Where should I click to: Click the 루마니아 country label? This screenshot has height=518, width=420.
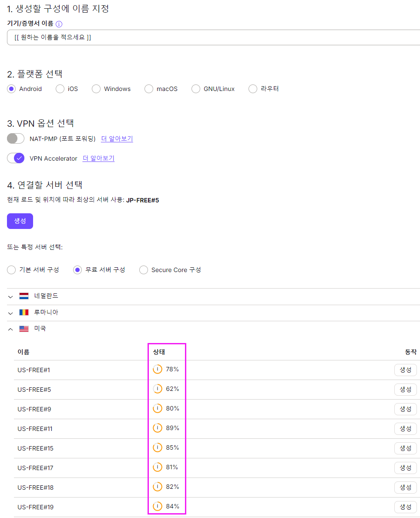click(46, 312)
